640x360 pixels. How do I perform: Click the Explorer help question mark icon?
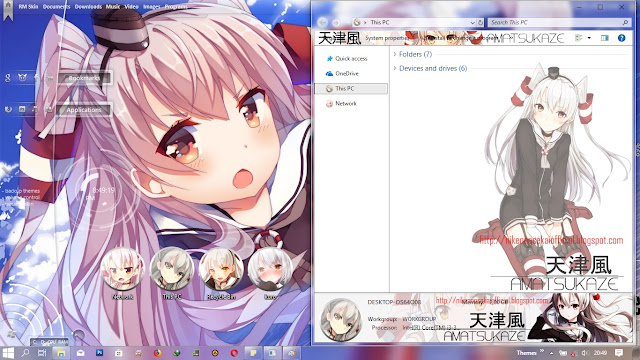(621, 38)
